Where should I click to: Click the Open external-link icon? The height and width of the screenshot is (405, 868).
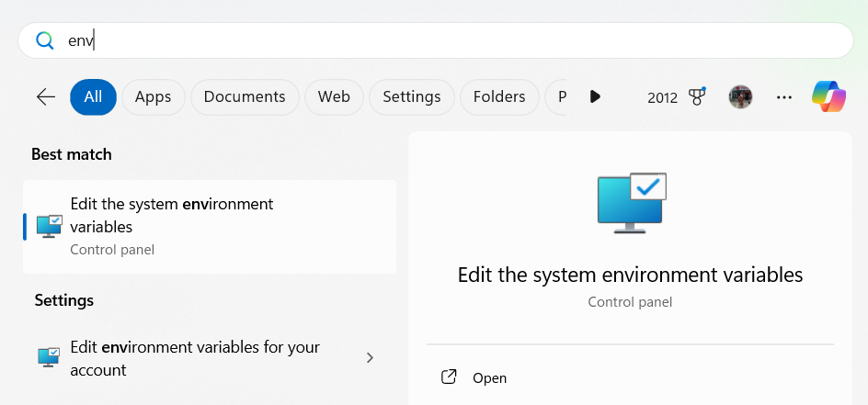(449, 377)
